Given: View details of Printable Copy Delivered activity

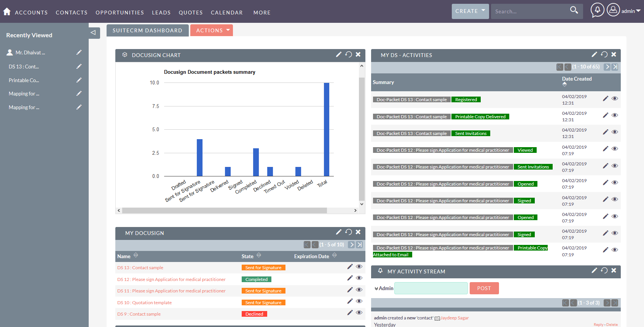Looking at the screenshot, I should coord(615,115).
